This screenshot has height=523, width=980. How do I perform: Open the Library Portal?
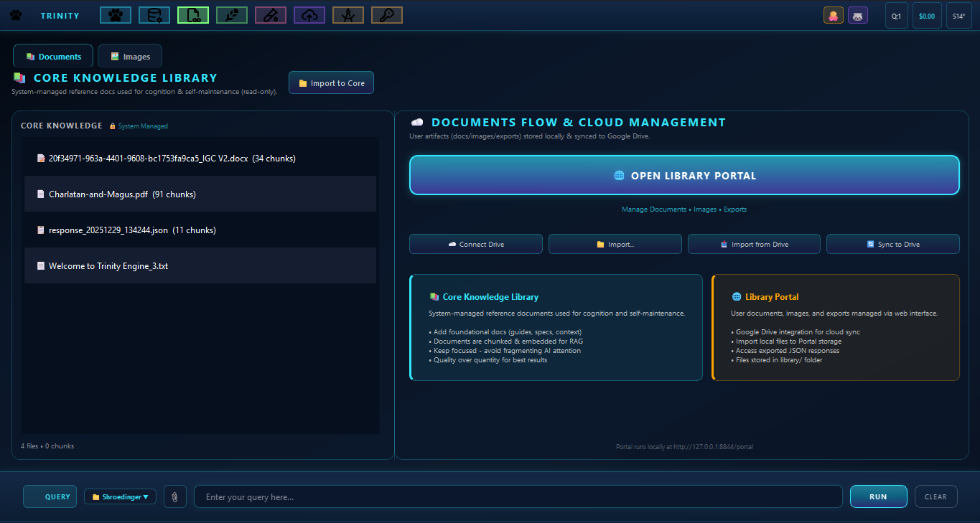683,175
